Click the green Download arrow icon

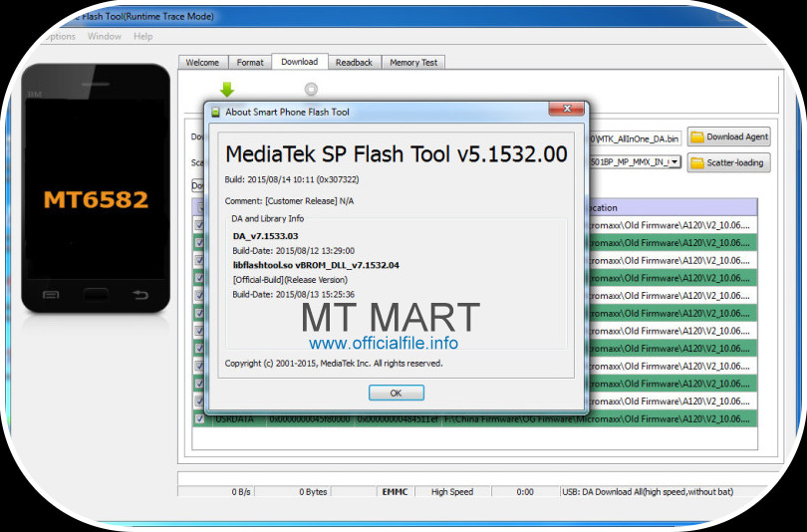coord(227,89)
